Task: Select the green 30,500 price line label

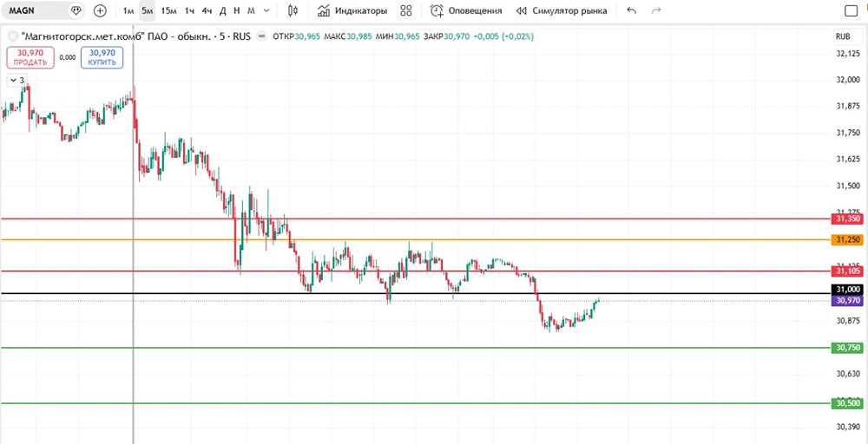Action: [x=847, y=403]
